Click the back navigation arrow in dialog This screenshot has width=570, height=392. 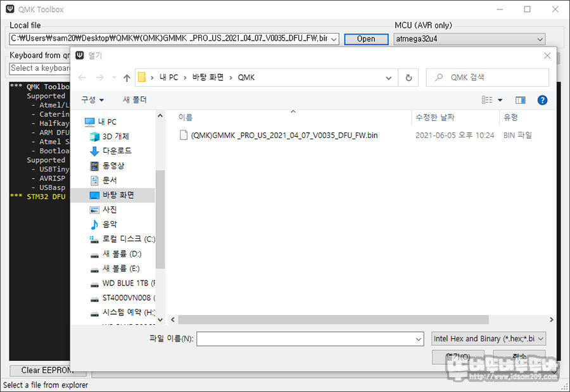click(x=82, y=77)
